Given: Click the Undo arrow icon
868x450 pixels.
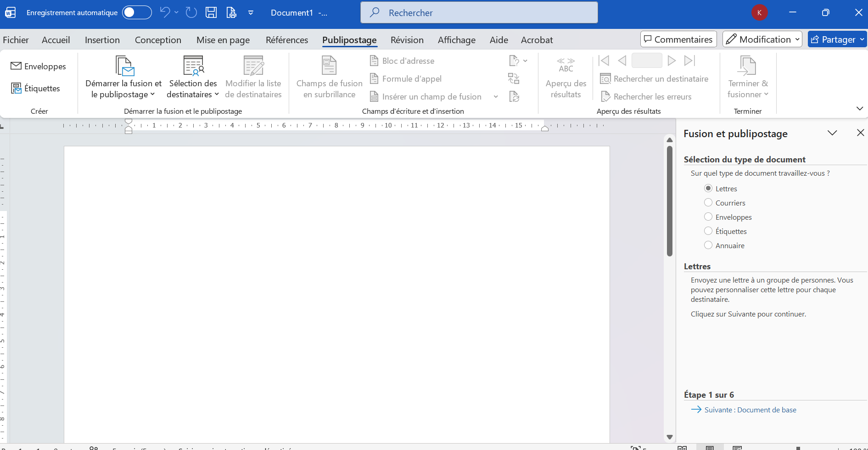Looking at the screenshot, I should [165, 12].
